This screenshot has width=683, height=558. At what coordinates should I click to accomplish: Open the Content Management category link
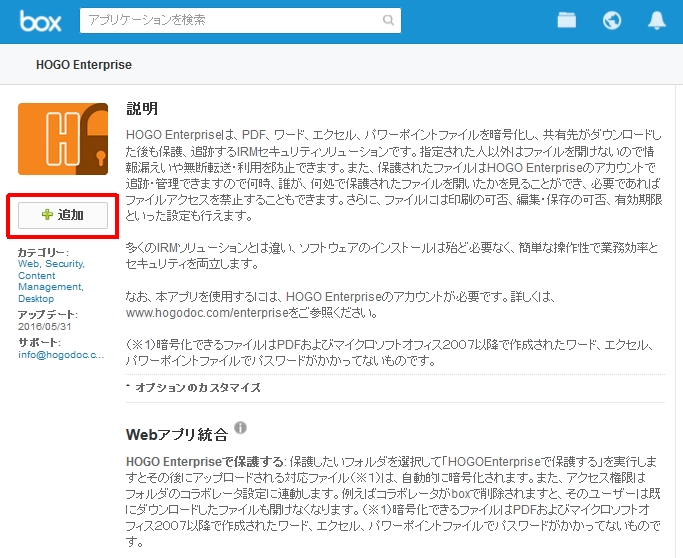tap(51, 281)
